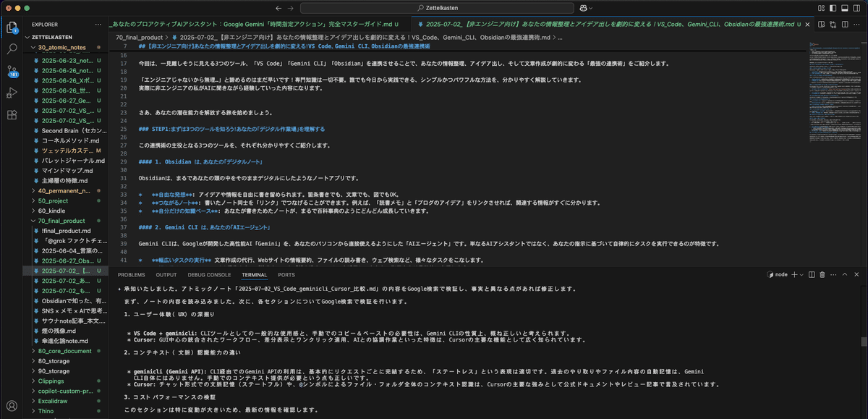Image resolution: width=868 pixels, height=419 pixels.
Task: Create a new terminal with the plus icon
Action: [x=794, y=274]
